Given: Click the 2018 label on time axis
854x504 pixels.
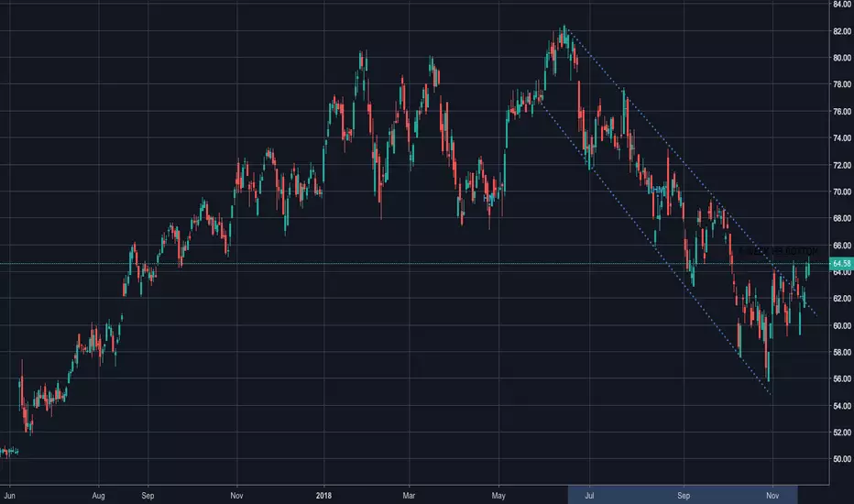Looking at the screenshot, I should [323, 496].
